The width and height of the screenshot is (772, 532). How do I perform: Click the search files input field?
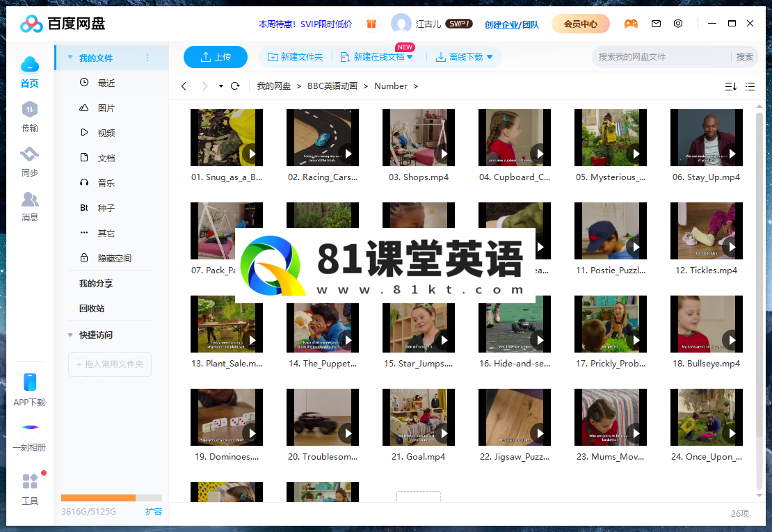(x=662, y=57)
